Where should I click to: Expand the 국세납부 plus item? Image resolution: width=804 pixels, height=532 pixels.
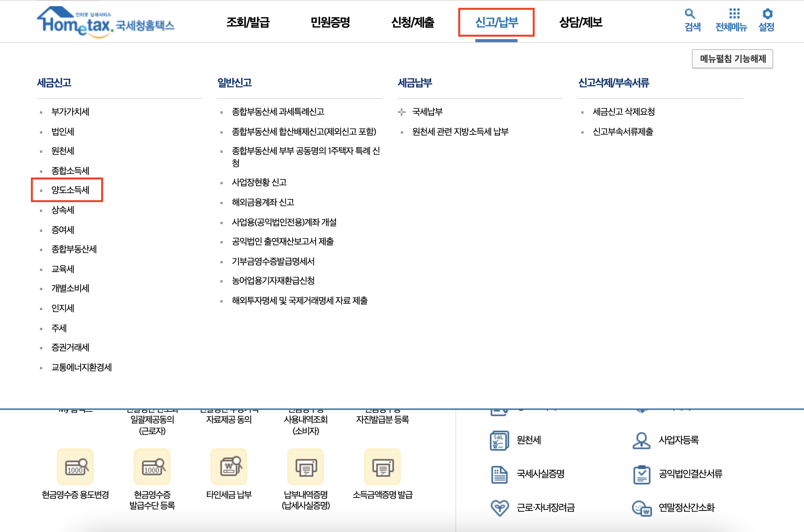(402, 112)
